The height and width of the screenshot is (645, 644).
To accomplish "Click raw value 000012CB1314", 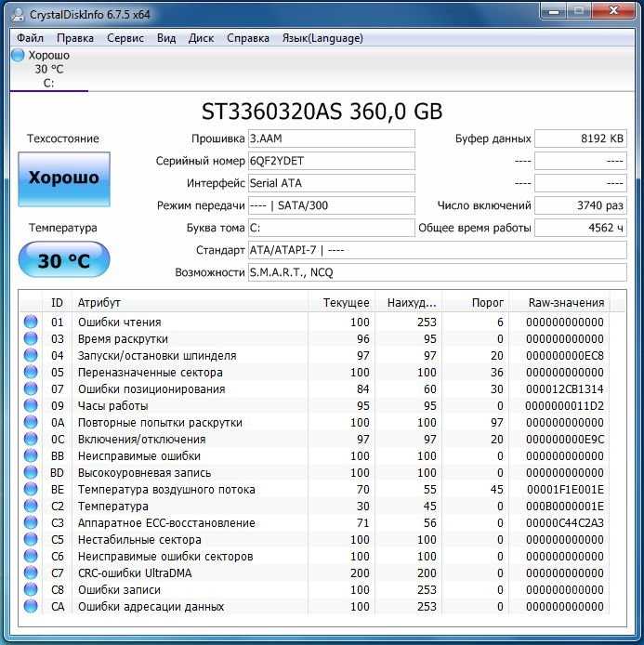I will [565, 389].
